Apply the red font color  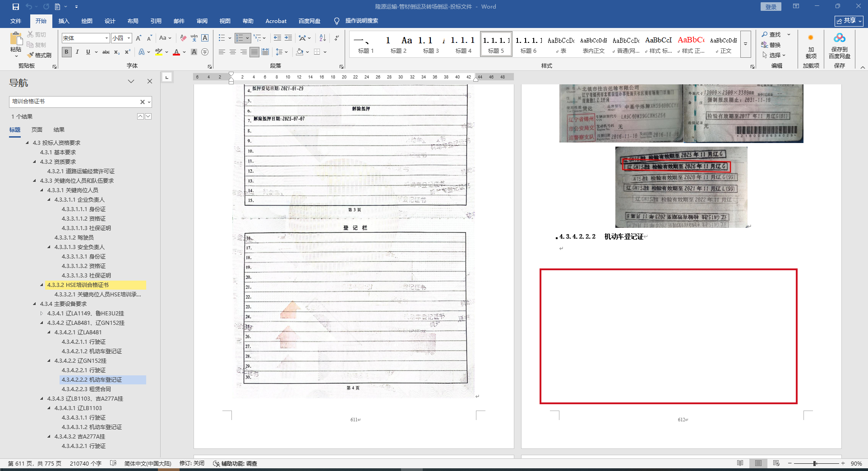point(176,52)
